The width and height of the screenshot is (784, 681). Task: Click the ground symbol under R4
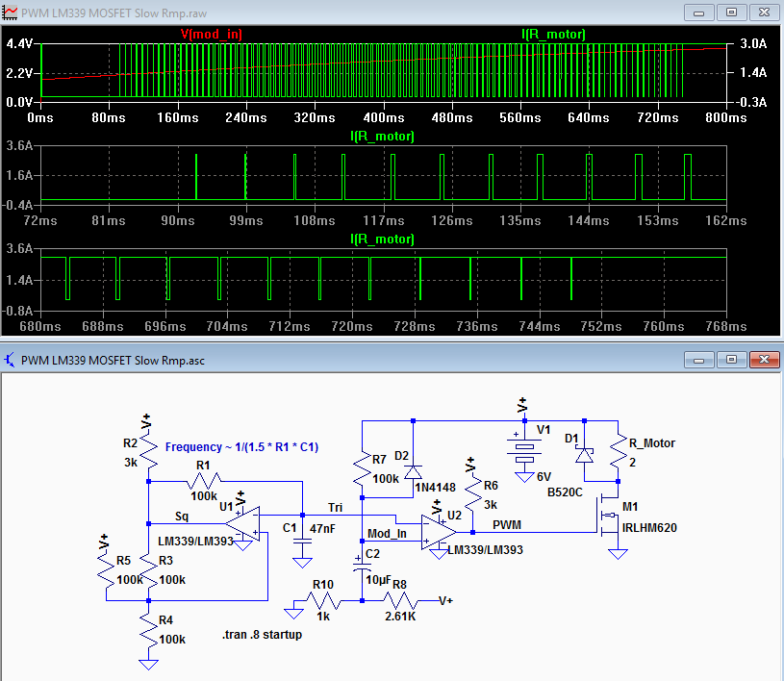148,664
